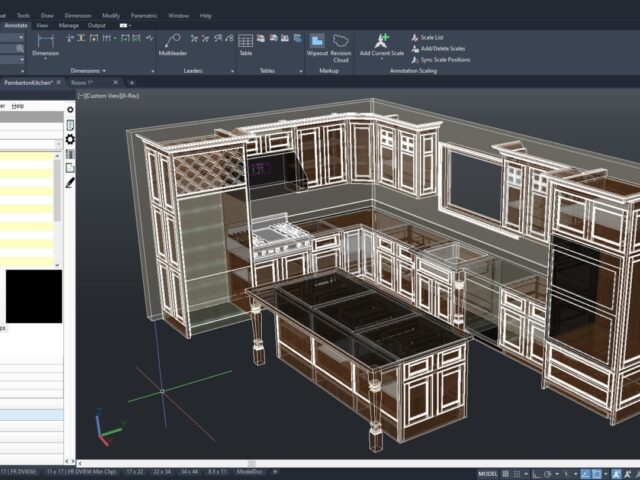Click the gear icon on palette sidebar
This screenshot has width=640, height=480.
(70, 140)
